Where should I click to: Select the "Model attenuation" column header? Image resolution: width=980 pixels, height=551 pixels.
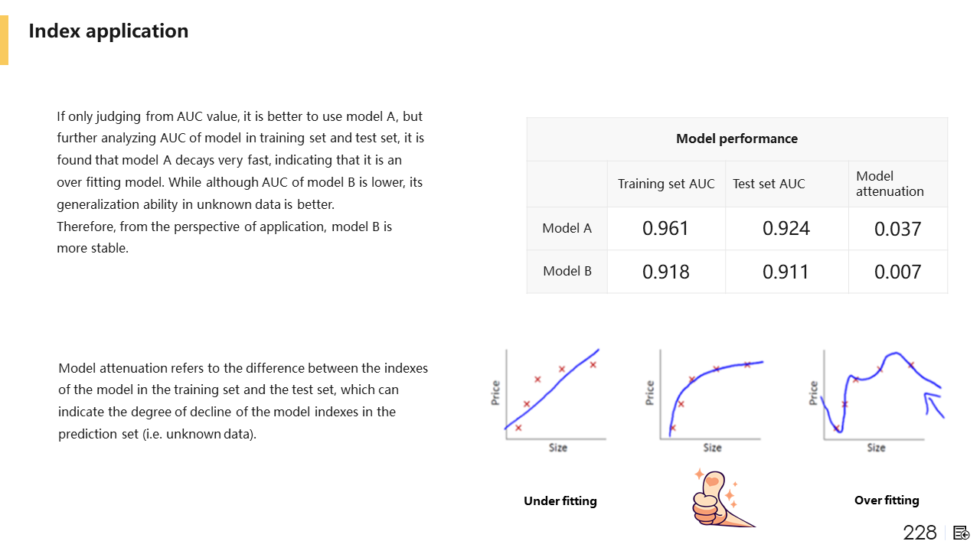(890, 184)
